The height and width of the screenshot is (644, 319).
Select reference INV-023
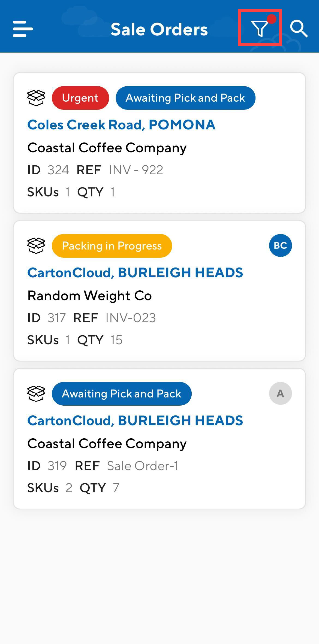(x=131, y=318)
